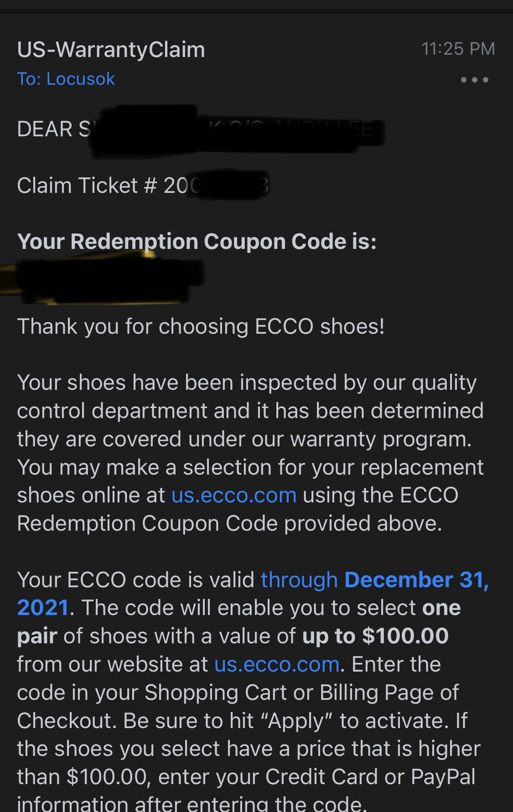Tap the bold "up to $100.00" text
Screen dimensions: 513x812
pos(375,636)
